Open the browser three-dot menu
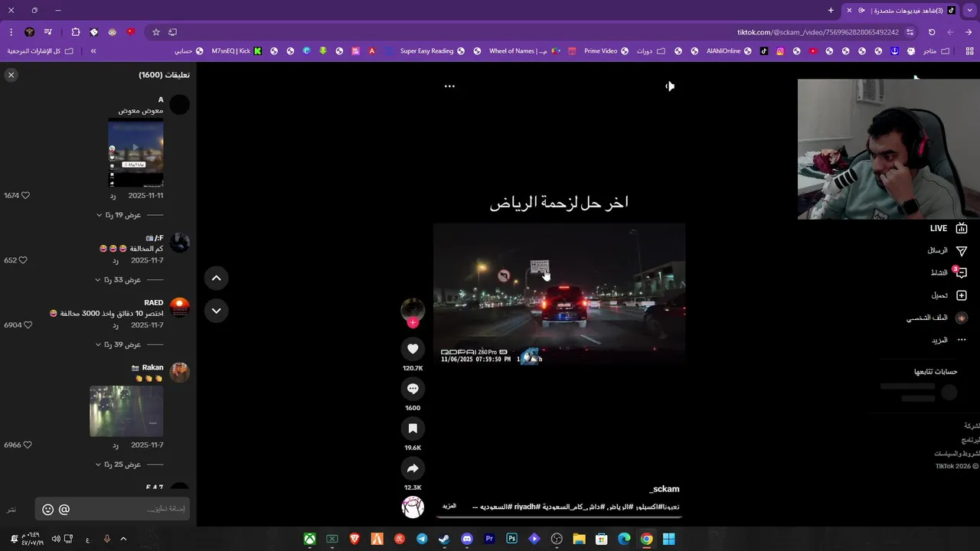 [x=11, y=32]
